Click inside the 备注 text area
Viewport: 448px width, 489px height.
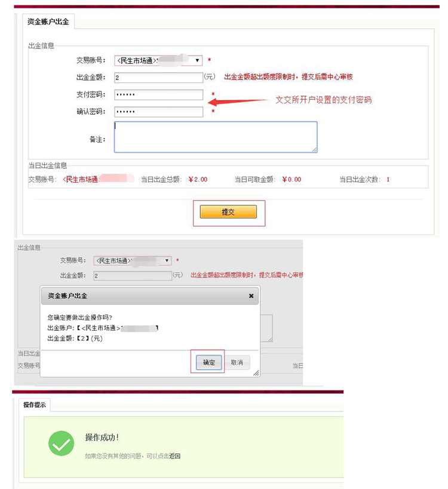(x=215, y=137)
